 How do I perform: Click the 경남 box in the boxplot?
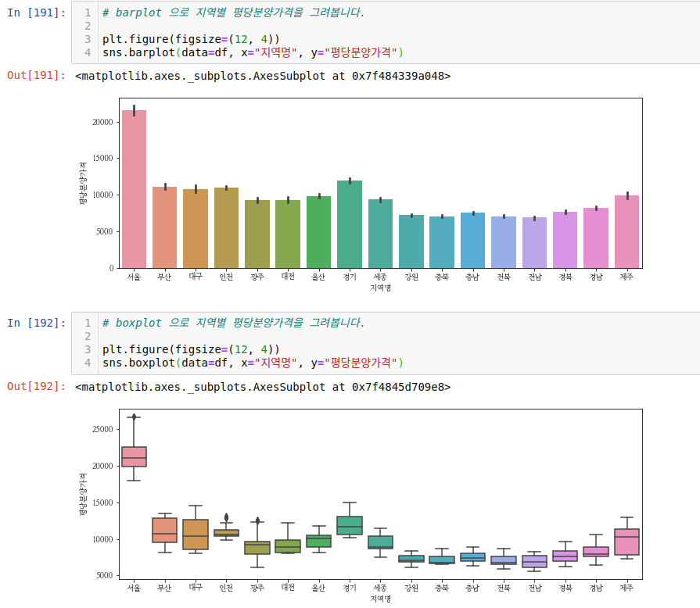tap(596, 552)
